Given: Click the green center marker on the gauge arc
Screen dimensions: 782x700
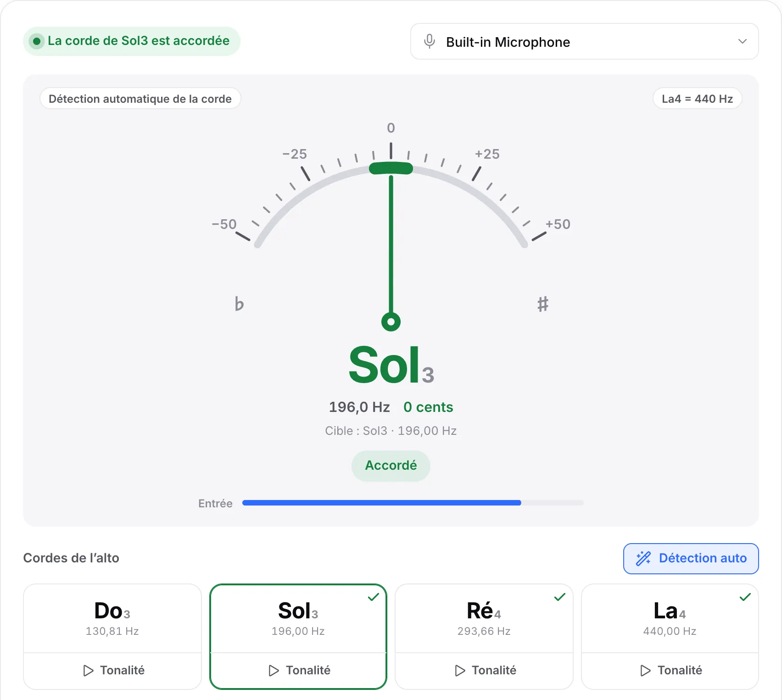Looking at the screenshot, I should [391, 168].
